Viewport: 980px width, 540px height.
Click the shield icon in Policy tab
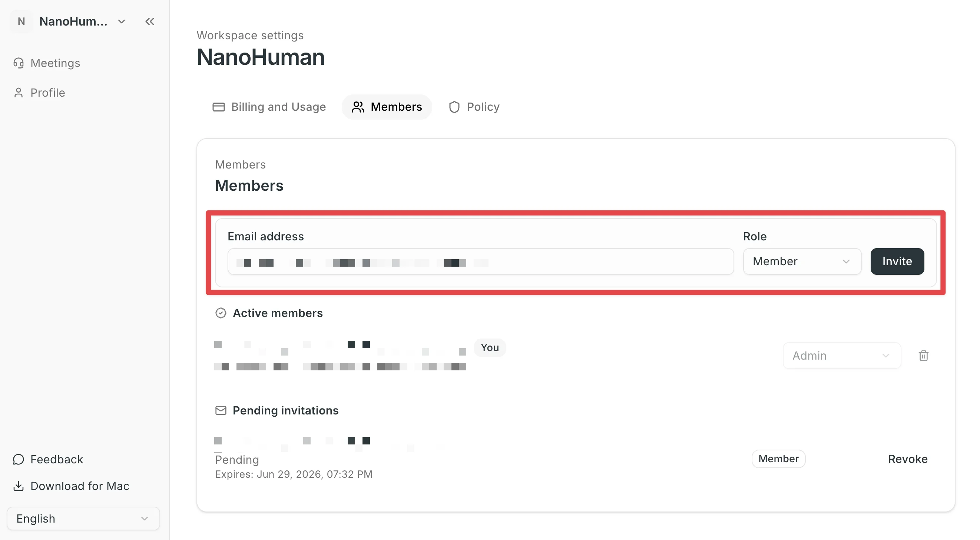(x=454, y=107)
